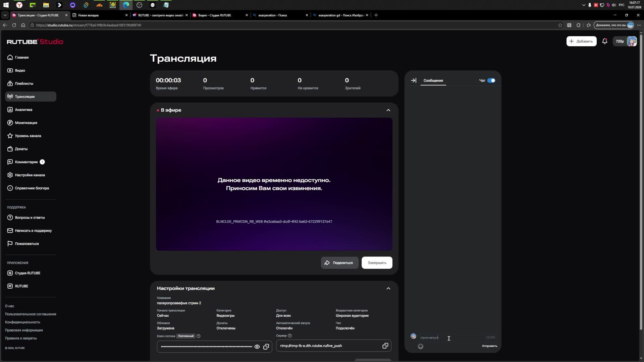Click Поделиться button

pyautogui.click(x=339, y=263)
